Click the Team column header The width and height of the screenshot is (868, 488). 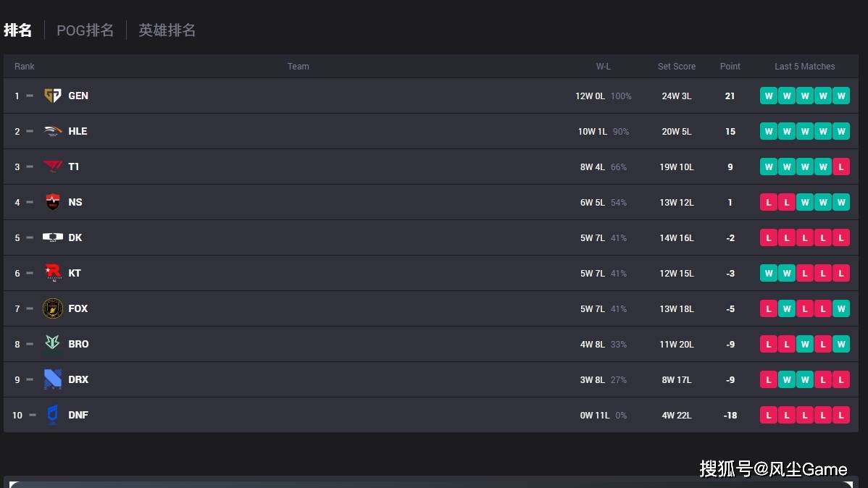coord(299,67)
